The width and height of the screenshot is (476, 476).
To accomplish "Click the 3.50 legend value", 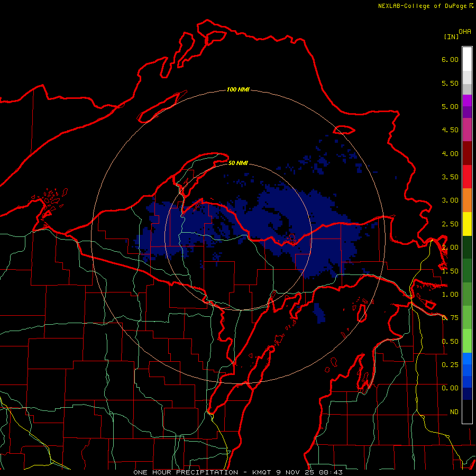I will click(x=450, y=177).
